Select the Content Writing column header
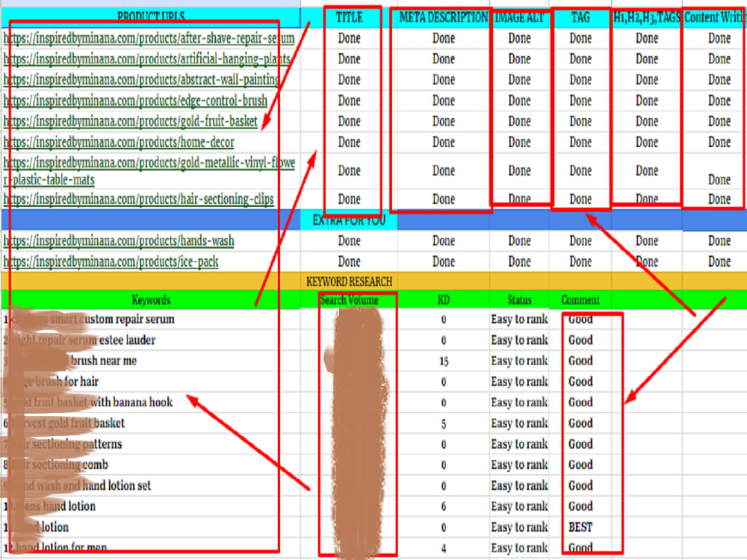The width and height of the screenshot is (747, 560). (x=715, y=18)
